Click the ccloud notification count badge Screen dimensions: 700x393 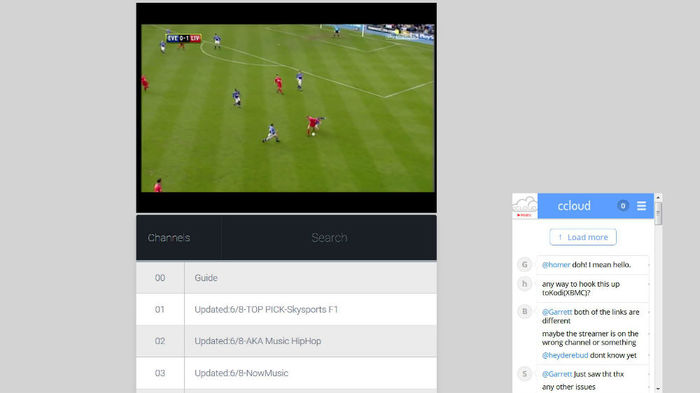point(623,206)
